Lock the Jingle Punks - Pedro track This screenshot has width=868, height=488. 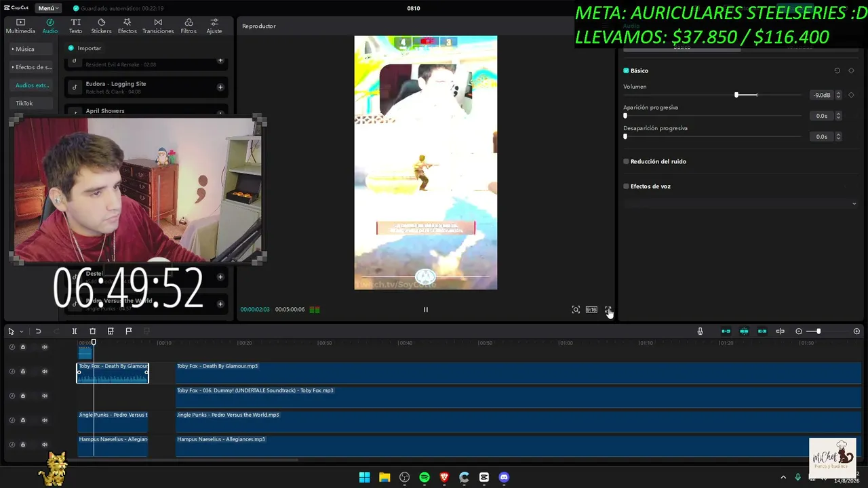pyautogui.click(x=23, y=420)
